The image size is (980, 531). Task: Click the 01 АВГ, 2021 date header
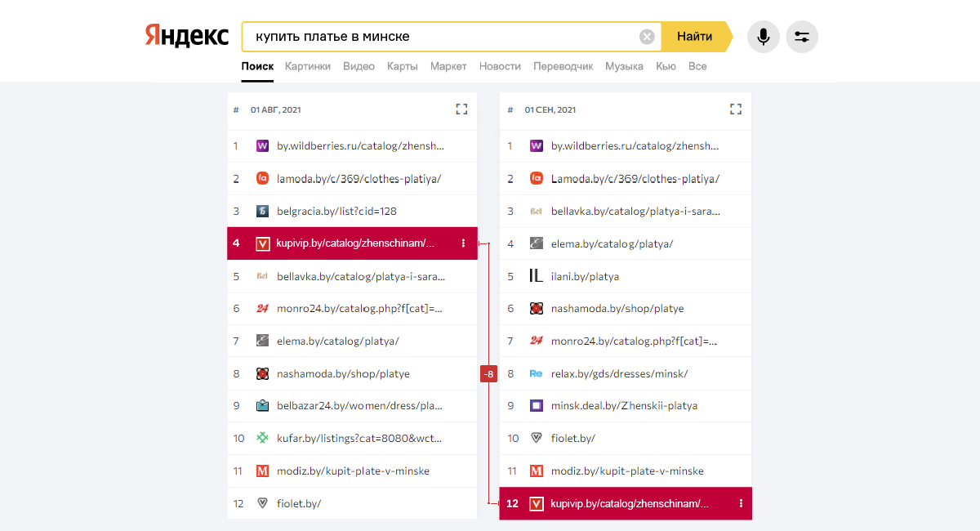pyautogui.click(x=276, y=109)
